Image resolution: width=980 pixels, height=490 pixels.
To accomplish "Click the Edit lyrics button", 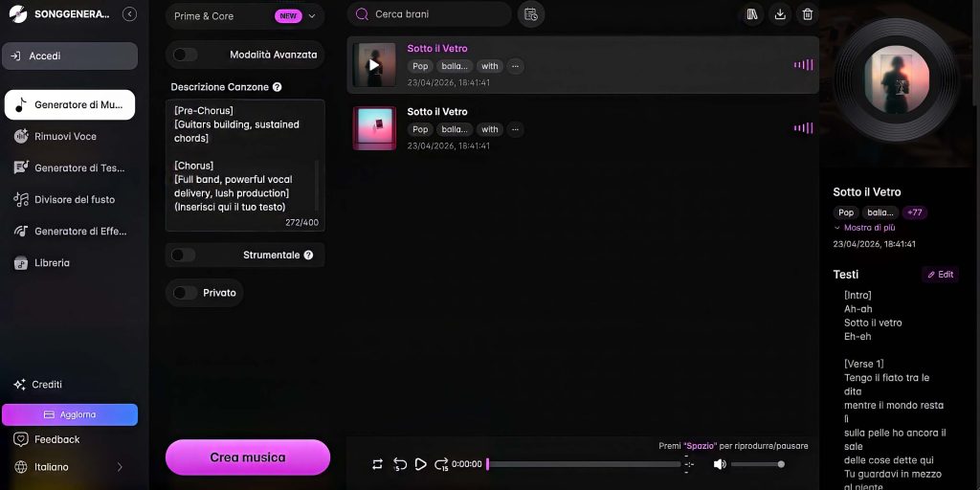I will point(940,275).
